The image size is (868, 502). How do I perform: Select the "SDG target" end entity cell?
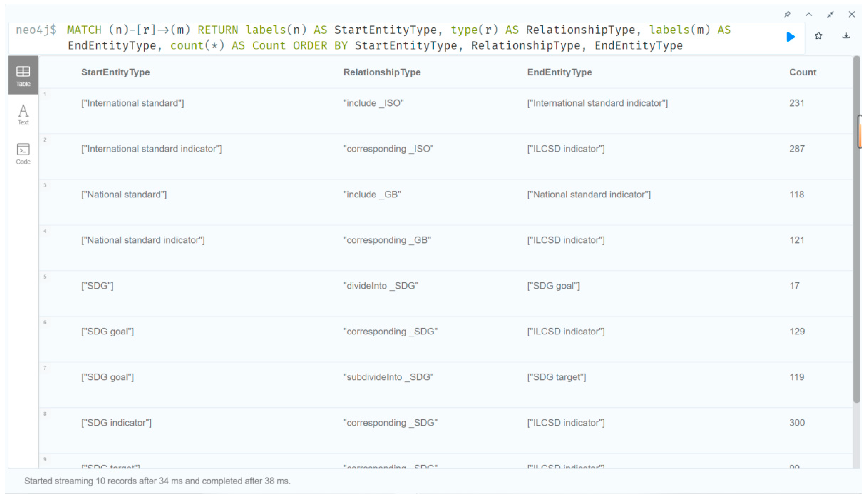pyautogui.click(x=556, y=377)
